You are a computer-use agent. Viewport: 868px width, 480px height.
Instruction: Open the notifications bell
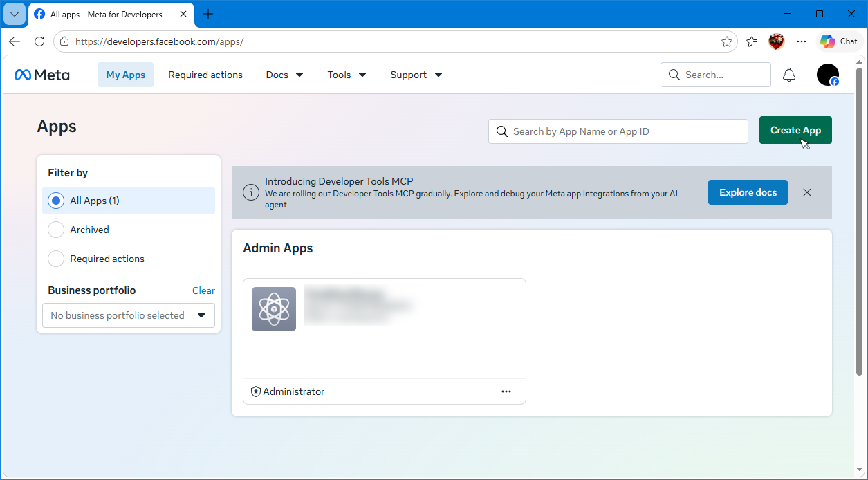[x=789, y=75]
